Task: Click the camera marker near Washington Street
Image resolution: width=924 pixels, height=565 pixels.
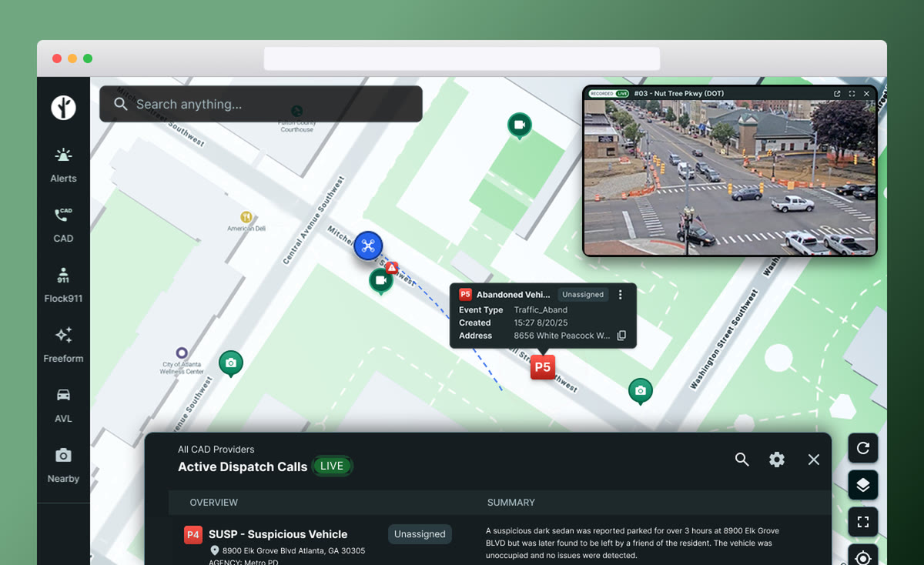Action: point(640,391)
